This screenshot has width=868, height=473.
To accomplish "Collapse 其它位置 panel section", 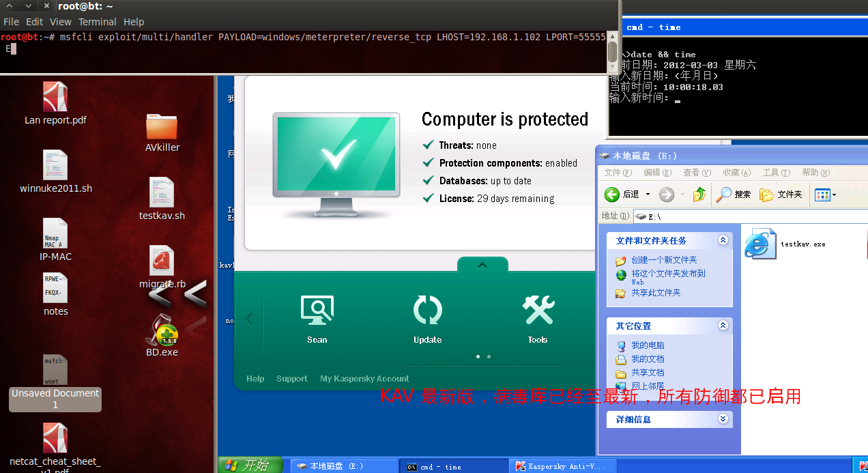I will click(723, 326).
